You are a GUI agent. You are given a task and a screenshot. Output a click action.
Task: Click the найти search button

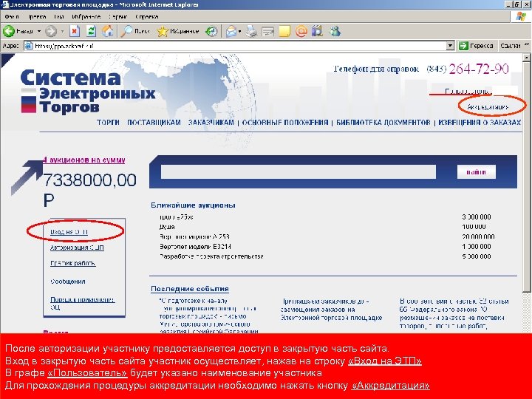477,171
